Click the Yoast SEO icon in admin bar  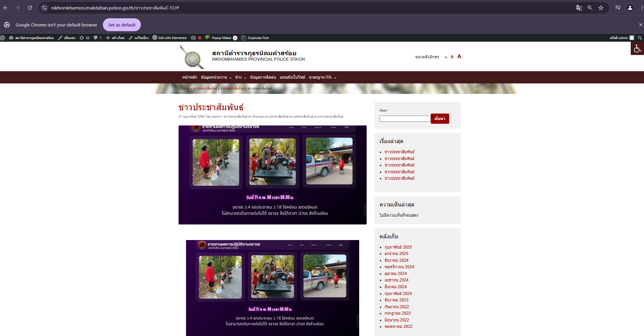click(x=194, y=38)
